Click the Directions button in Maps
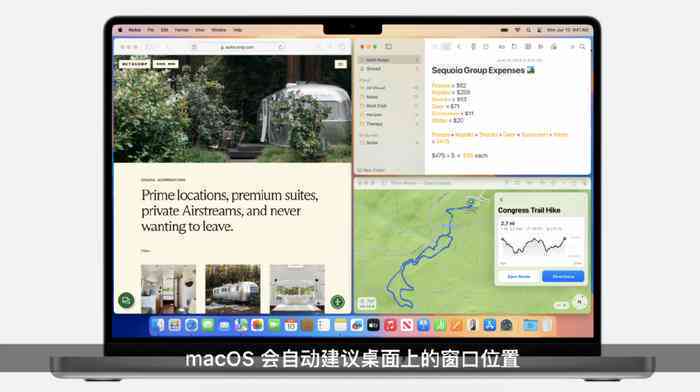The width and height of the screenshot is (700, 392). coord(563,276)
